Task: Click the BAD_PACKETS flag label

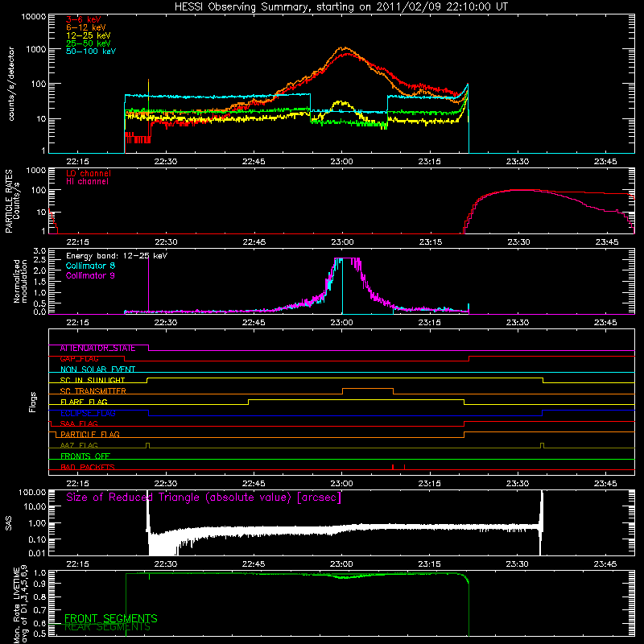Action: 88,468
